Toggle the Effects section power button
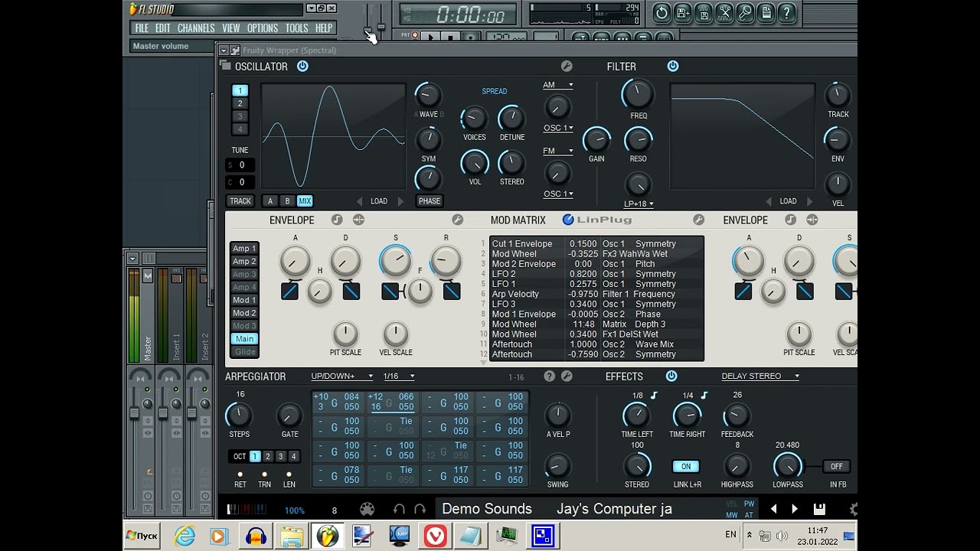980x551 pixels. point(671,377)
